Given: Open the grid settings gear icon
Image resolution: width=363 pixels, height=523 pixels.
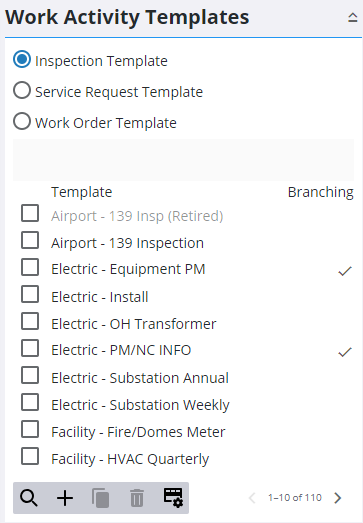Looking at the screenshot, I should tap(173, 498).
